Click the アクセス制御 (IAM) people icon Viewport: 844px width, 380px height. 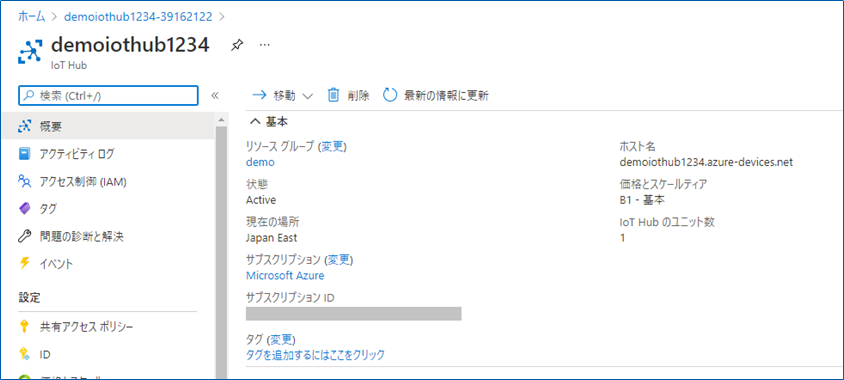(x=25, y=181)
